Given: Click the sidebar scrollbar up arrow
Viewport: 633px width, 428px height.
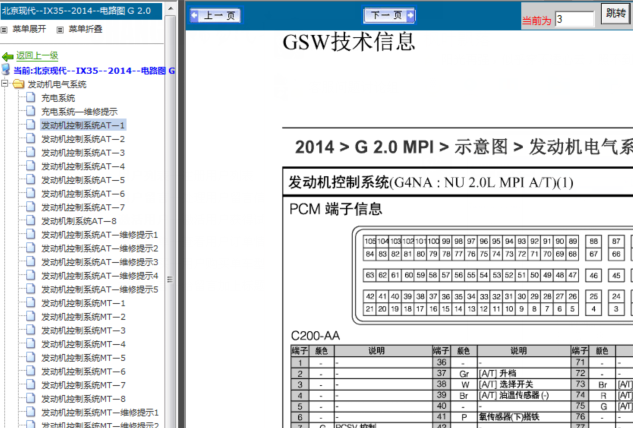Looking at the screenshot, I should [x=170, y=8].
